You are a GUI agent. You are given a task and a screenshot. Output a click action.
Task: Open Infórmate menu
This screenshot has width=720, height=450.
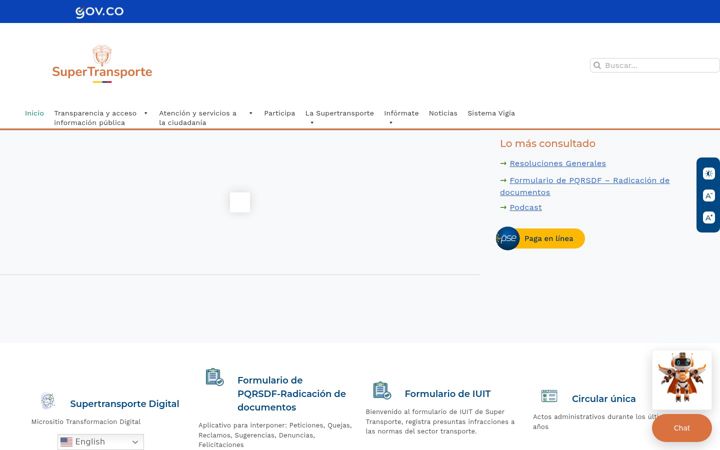coord(401,113)
